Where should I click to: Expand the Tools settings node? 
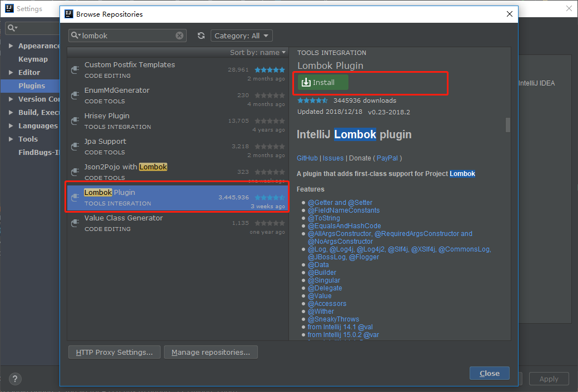(x=11, y=139)
